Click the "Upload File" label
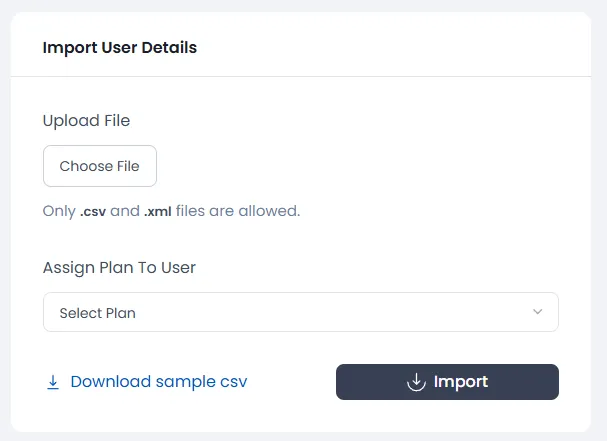The image size is (607, 441). click(x=86, y=121)
